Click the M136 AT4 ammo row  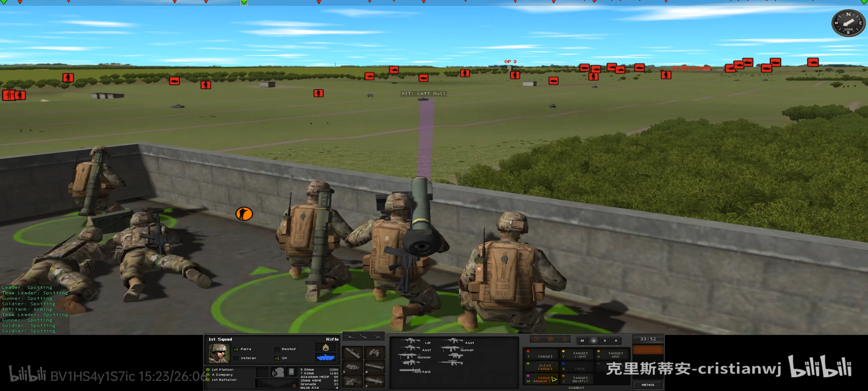[x=319, y=388]
